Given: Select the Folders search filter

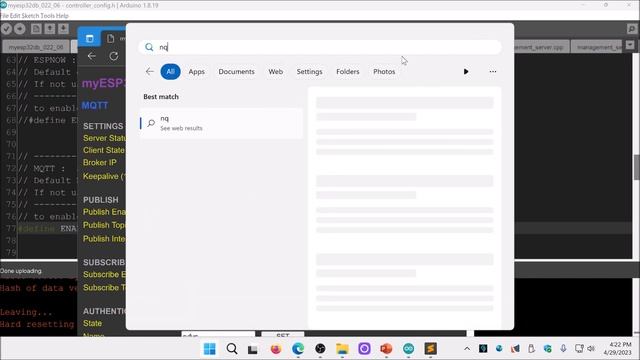Looking at the screenshot, I should [x=348, y=71].
